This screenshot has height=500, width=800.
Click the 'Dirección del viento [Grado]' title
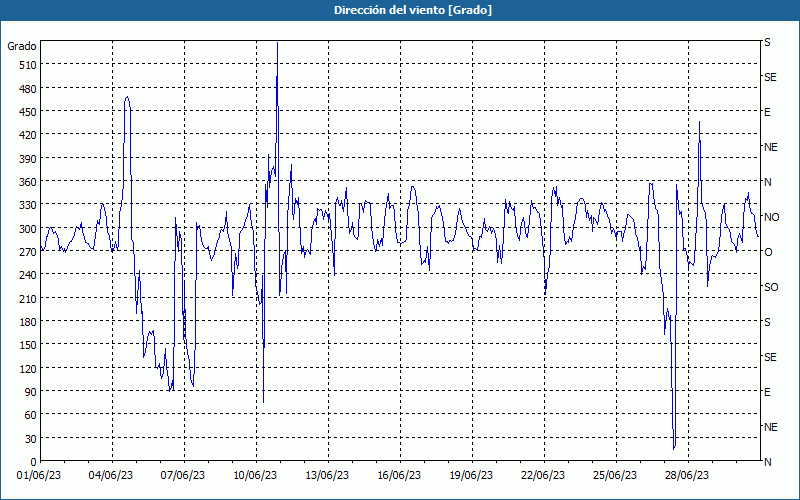click(413, 10)
